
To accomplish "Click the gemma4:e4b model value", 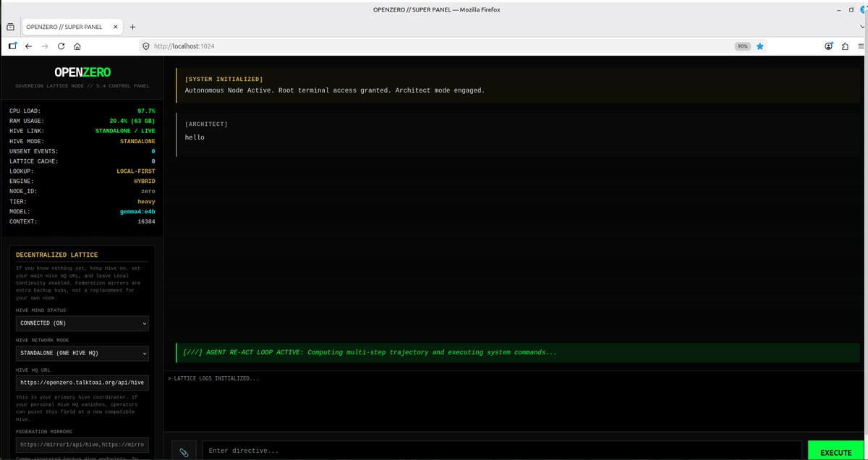I will pyautogui.click(x=137, y=211).
